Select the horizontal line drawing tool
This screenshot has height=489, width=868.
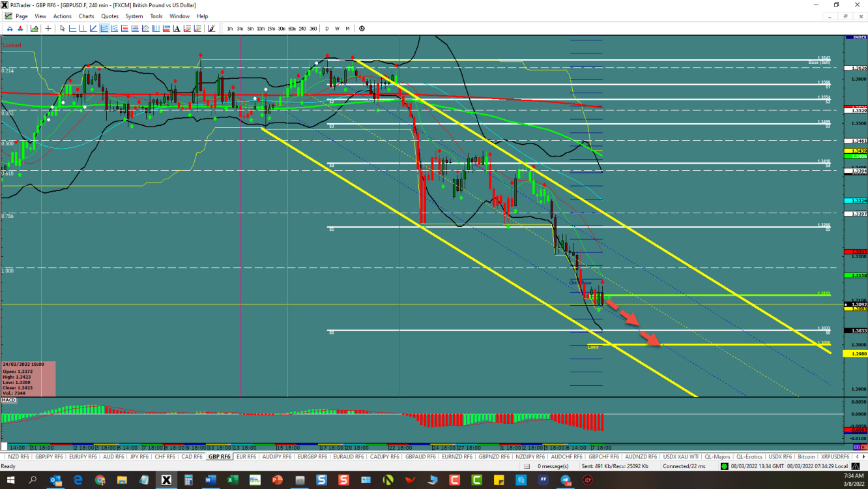point(72,28)
